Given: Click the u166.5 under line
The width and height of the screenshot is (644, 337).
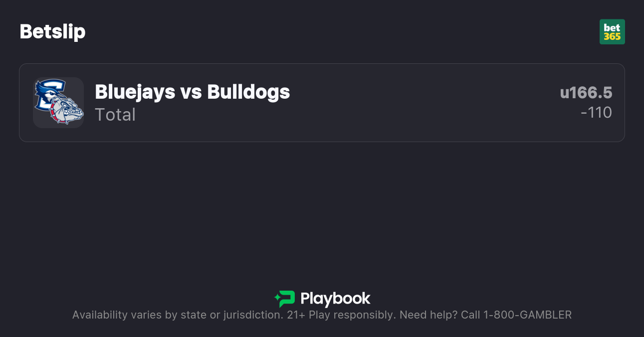Looking at the screenshot, I should click(x=586, y=93).
